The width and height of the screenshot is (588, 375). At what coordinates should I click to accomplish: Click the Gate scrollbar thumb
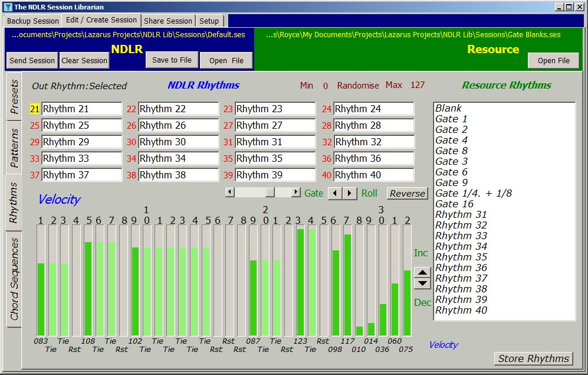pos(270,193)
